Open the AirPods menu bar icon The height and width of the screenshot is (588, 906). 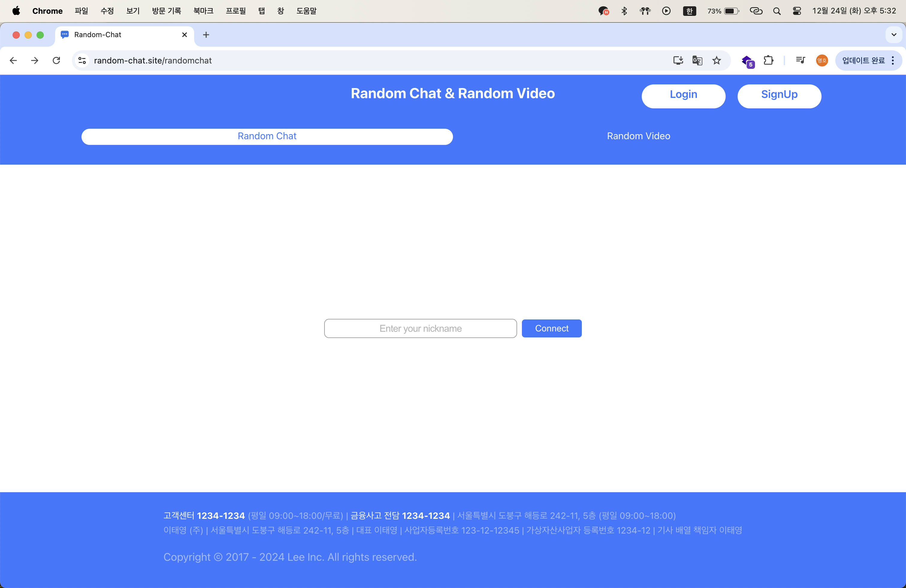pyautogui.click(x=645, y=11)
